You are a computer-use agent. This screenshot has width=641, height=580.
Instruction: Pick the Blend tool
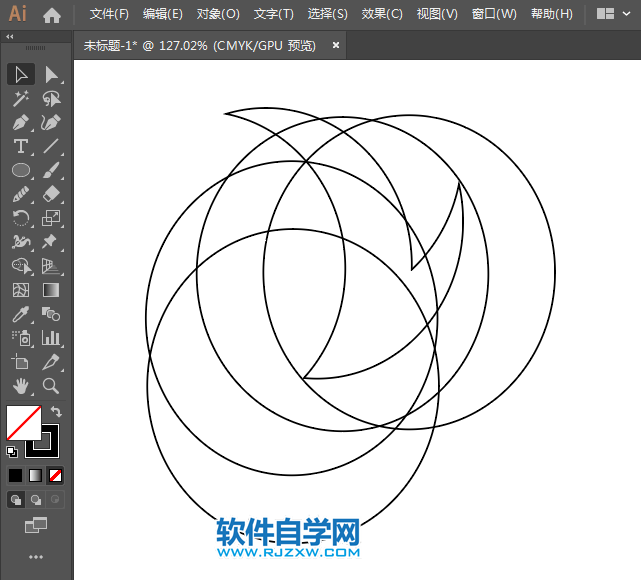coord(51,314)
